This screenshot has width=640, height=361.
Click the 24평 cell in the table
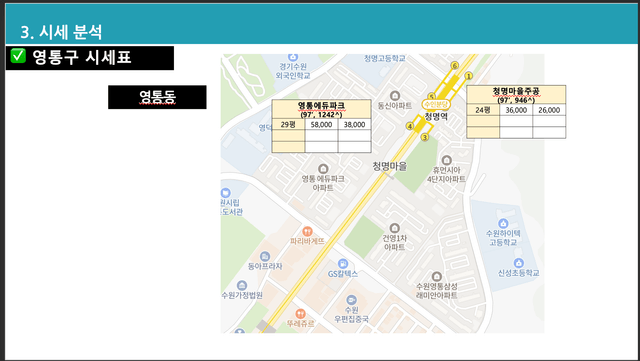point(483,110)
